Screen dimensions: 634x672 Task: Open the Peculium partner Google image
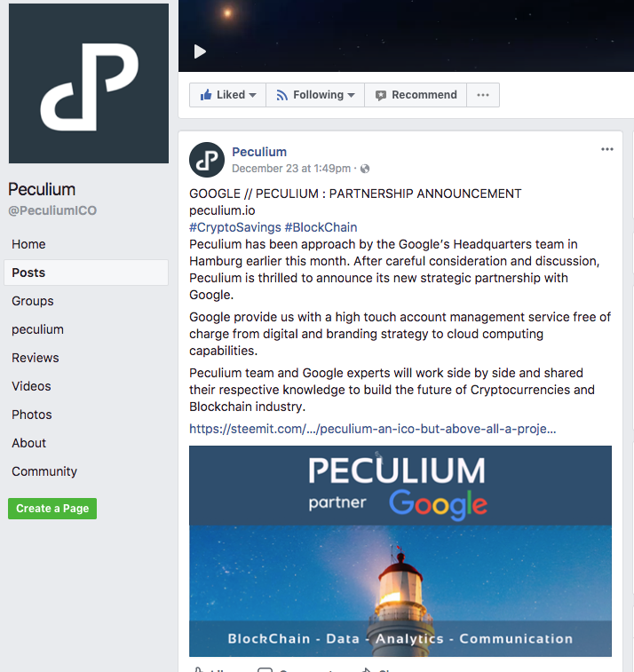[x=400, y=551]
